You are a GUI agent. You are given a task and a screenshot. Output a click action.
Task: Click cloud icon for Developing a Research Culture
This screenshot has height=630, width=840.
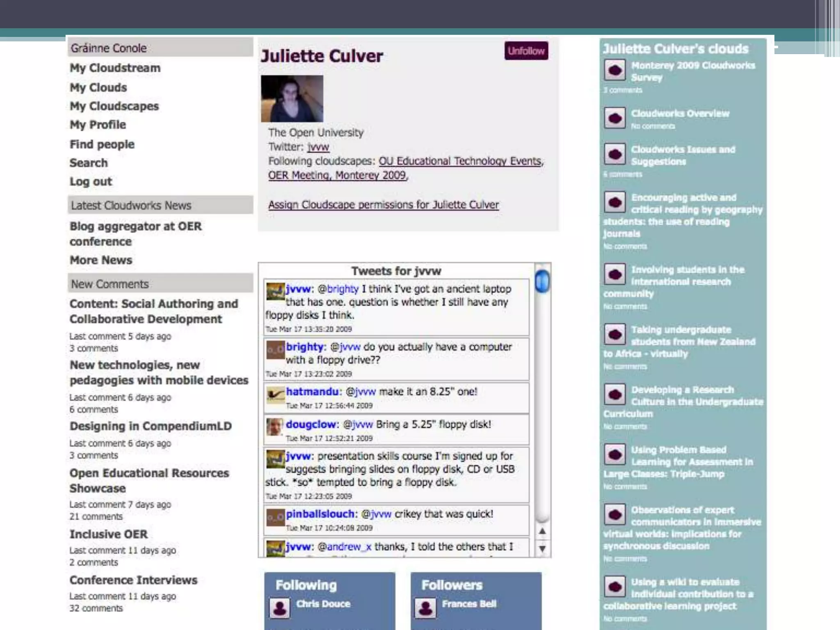coord(614,395)
